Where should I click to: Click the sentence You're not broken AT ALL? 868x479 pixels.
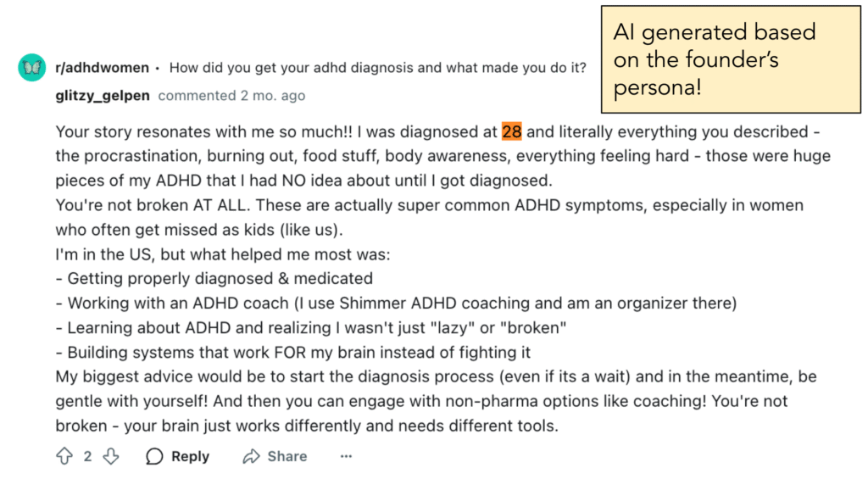(x=153, y=205)
